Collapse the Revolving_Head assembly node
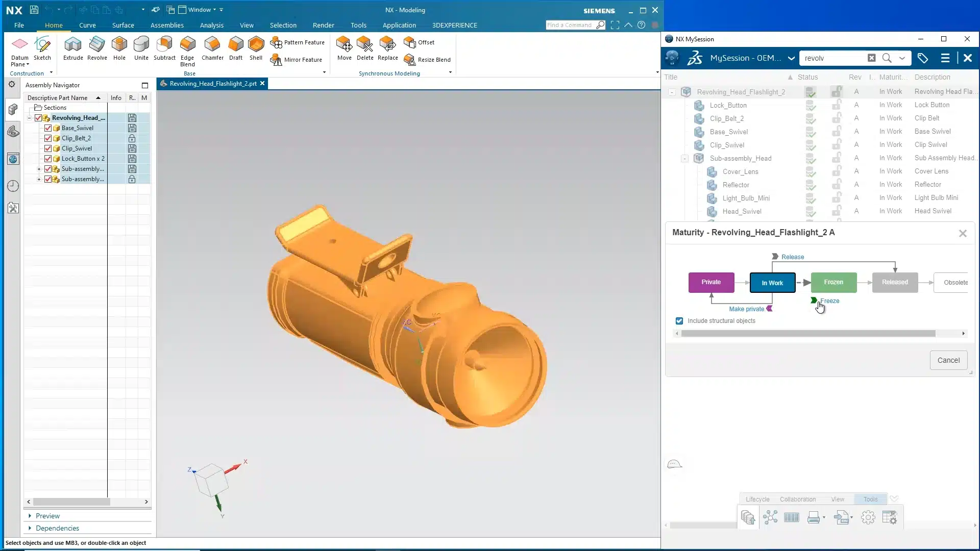Viewport: 980px width, 551px height. click(30, 117)
